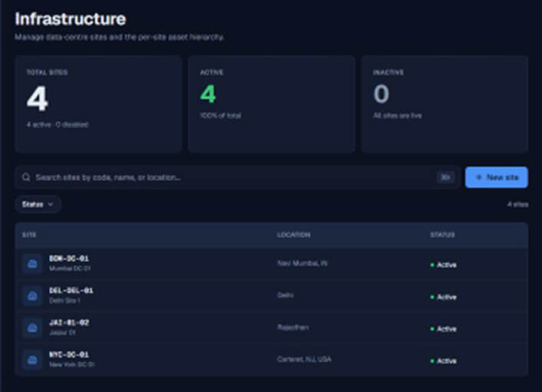Click Active status for DEL-DEL-01
Viewport: 542px width, 392px height.
[x=443, y=297]
